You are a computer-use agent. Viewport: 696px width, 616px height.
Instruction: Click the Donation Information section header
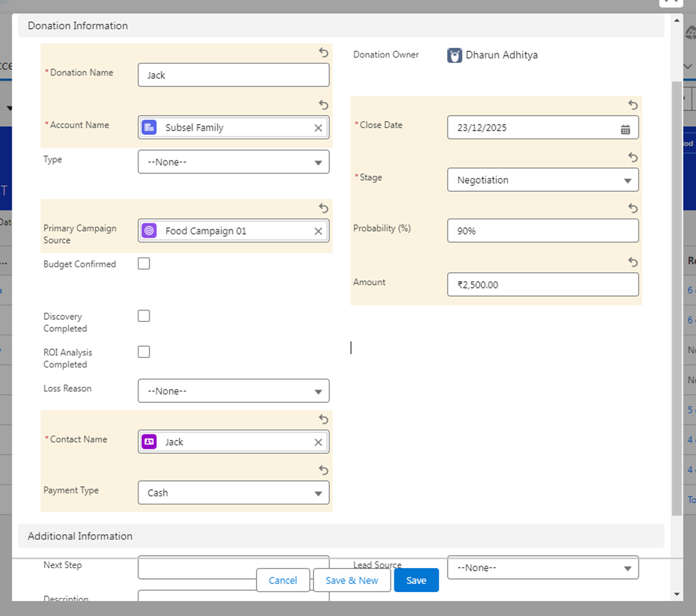coord(341,26)
